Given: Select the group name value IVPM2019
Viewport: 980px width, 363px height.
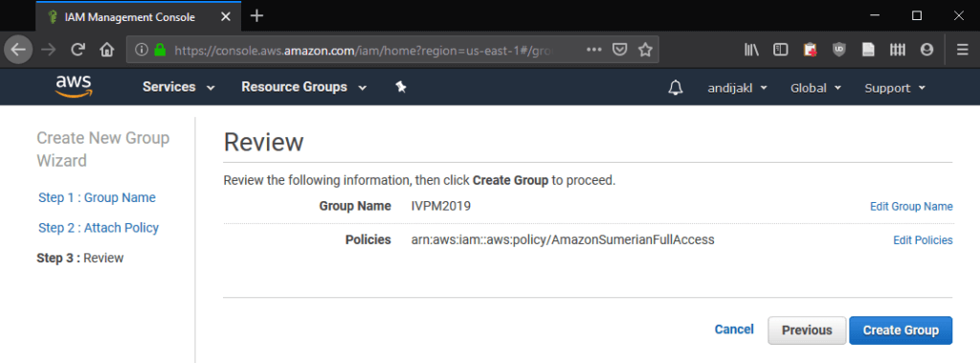Looking at the screenshot, I should 440,205.
